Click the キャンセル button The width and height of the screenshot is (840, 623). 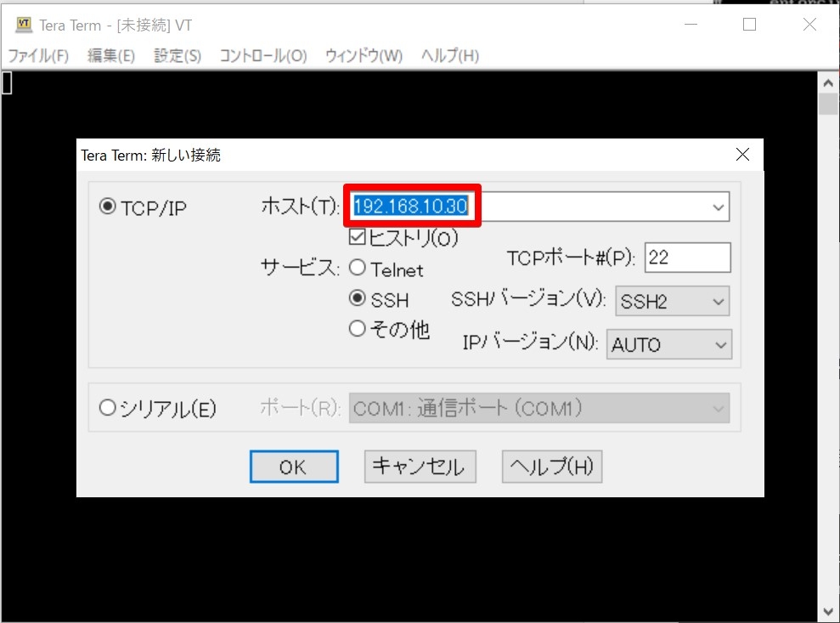coord(420,467)
